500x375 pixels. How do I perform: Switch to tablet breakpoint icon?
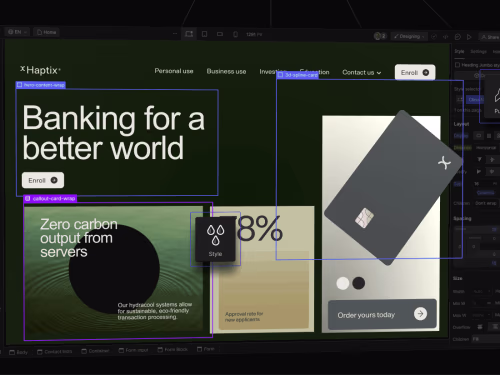coord(205,34)
